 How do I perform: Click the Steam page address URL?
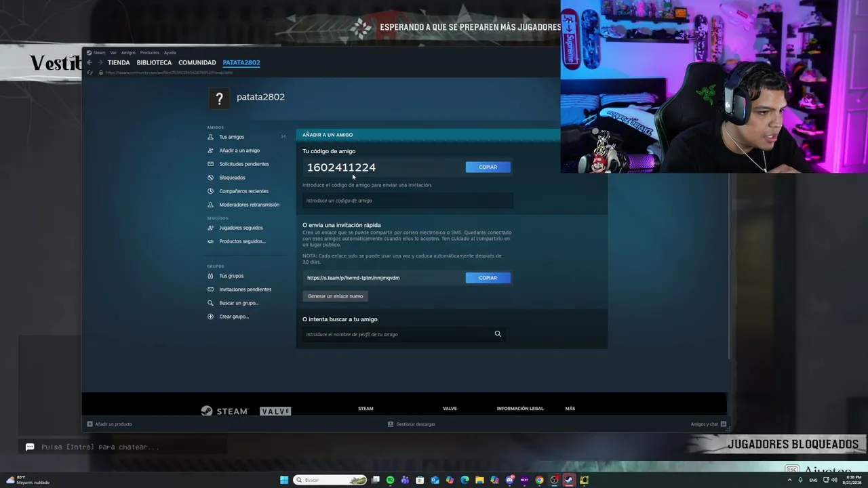point(169,73)
